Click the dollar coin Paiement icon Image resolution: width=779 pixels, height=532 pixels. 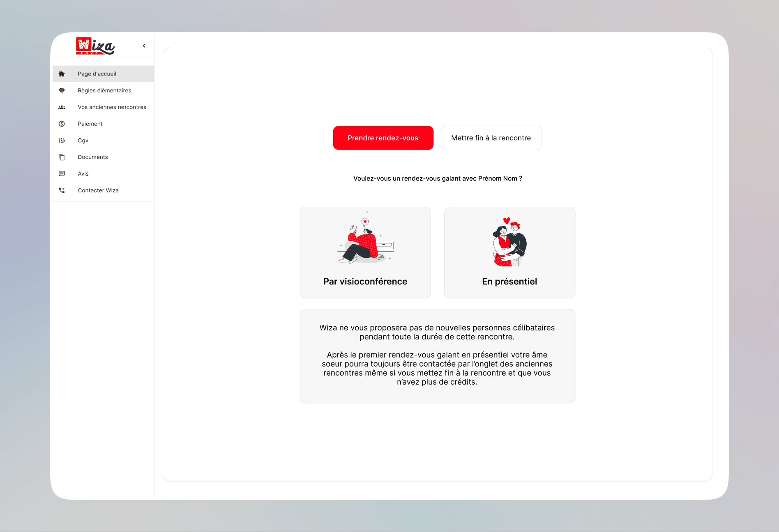(x=62, y=124)
